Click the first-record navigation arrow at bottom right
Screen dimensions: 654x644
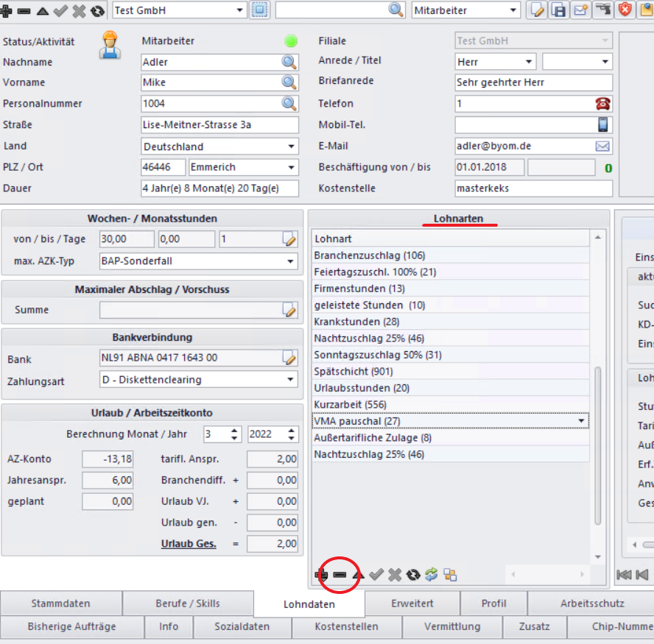point(623,575)
